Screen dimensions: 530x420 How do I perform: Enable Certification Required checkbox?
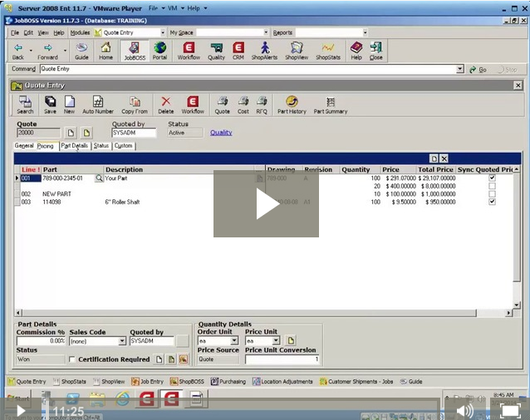(x=71, y=359)
